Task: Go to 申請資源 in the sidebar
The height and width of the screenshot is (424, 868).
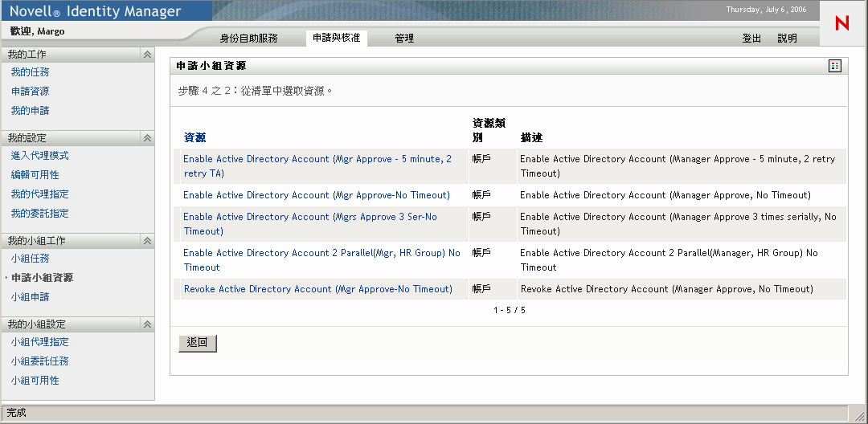Action: [x=31, y=92]
